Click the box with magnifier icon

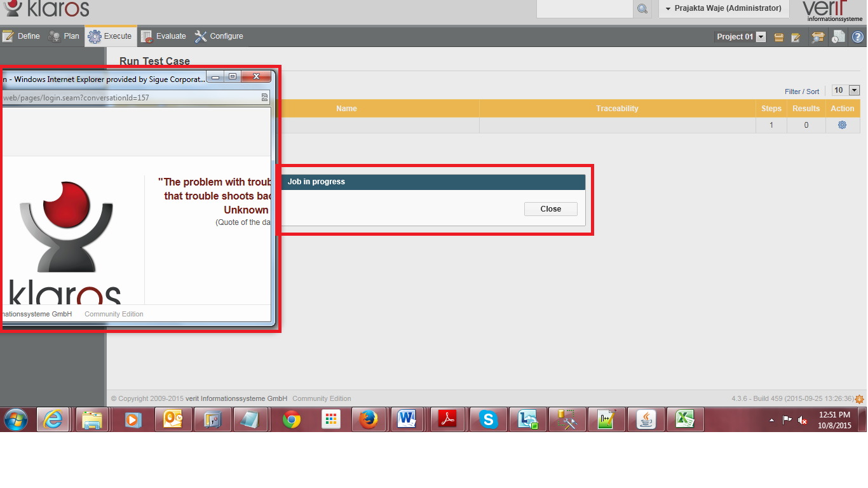pos(818,37)
